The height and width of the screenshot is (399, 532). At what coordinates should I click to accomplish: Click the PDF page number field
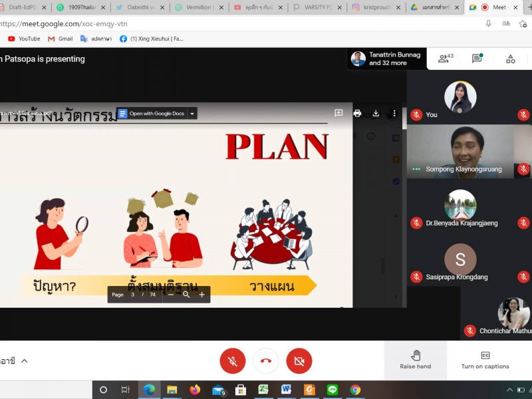pos(133,295)
